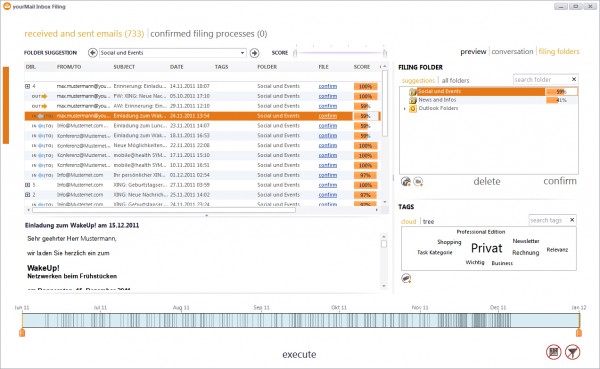Click the filter funnel icon at bottom right
The width and height of the screenshot is (600, 369).
572,352
